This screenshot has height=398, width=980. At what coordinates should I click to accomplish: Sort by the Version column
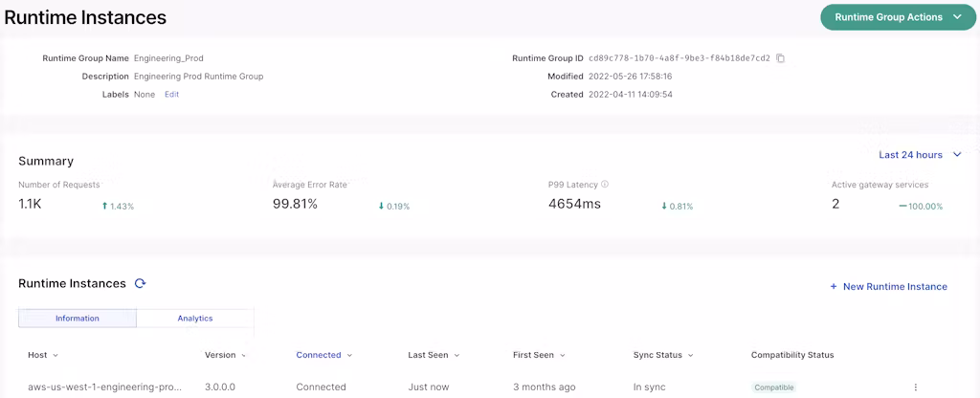click(x=225, y=355)
